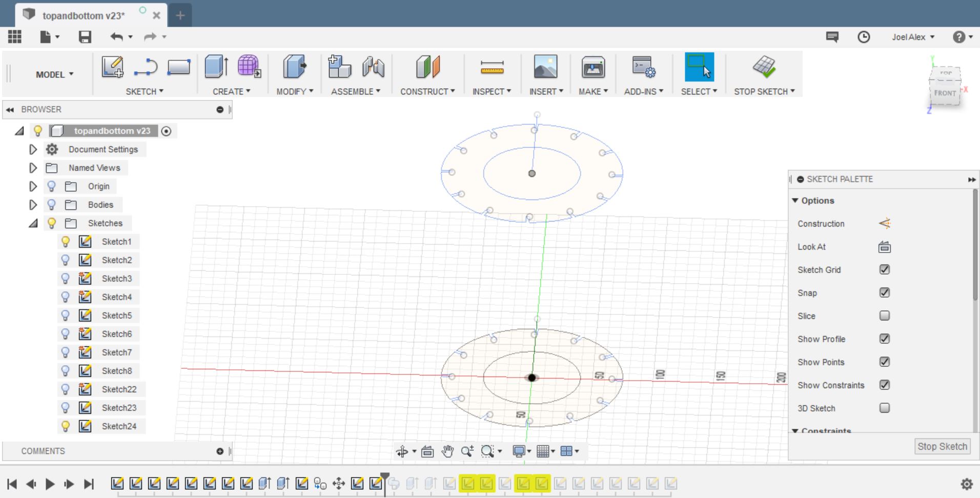Viewport: 980px width, 498px height.
Task: Click the Construction line icon
Action: click(x=885, y=224)
